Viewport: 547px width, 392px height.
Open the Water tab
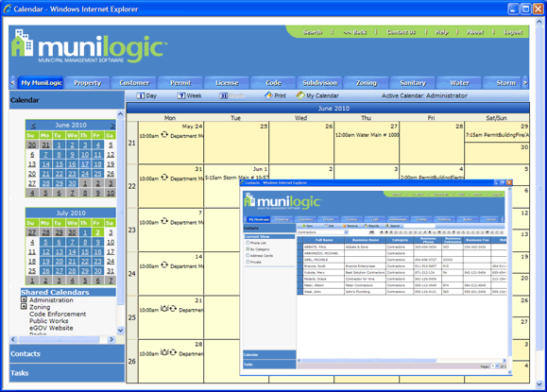tap(459, 83)
